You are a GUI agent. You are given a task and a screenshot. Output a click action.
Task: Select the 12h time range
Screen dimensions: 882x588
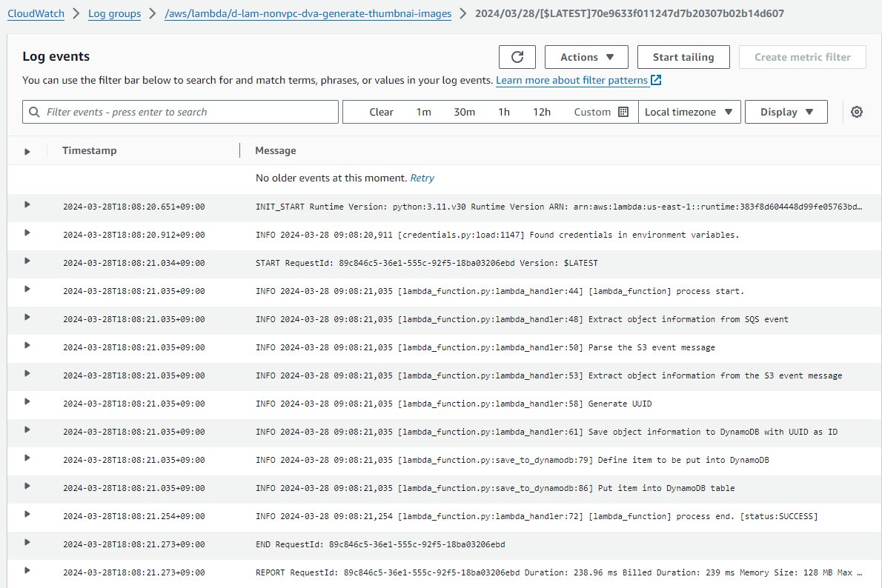pos(542,112)
